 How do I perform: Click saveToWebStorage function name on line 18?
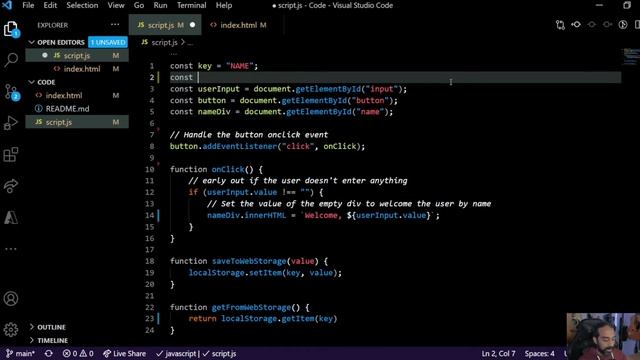pyautogui.click(x=249, y=261)
